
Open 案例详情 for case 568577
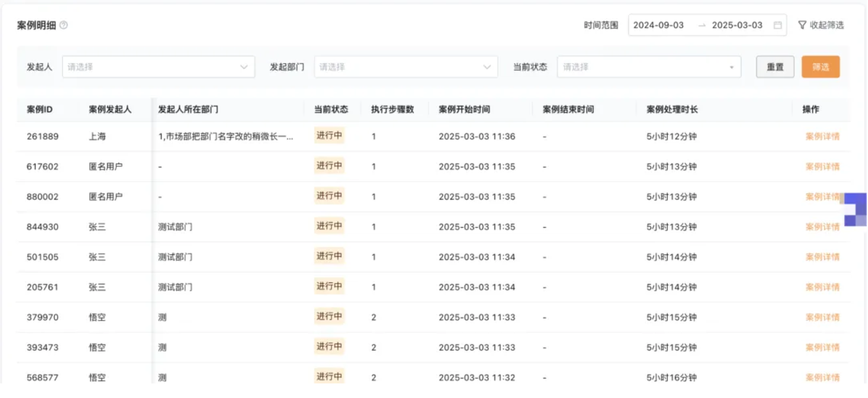tap(823, 378)
